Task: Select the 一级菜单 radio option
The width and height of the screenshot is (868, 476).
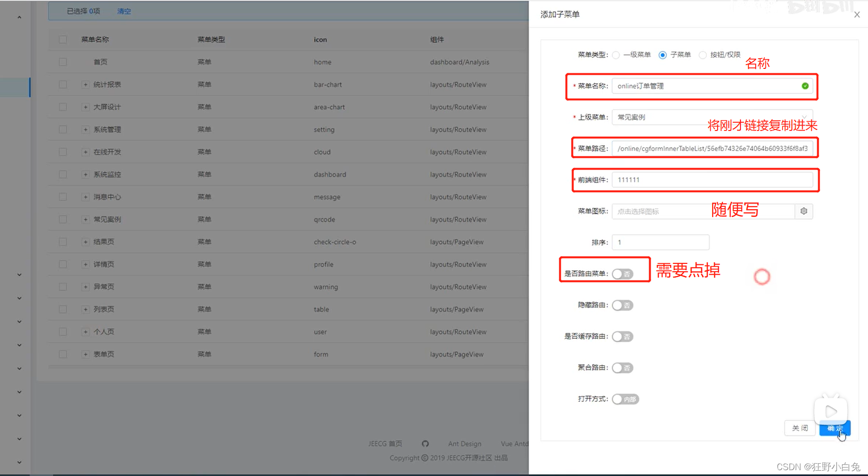Action: click(616, 55)
